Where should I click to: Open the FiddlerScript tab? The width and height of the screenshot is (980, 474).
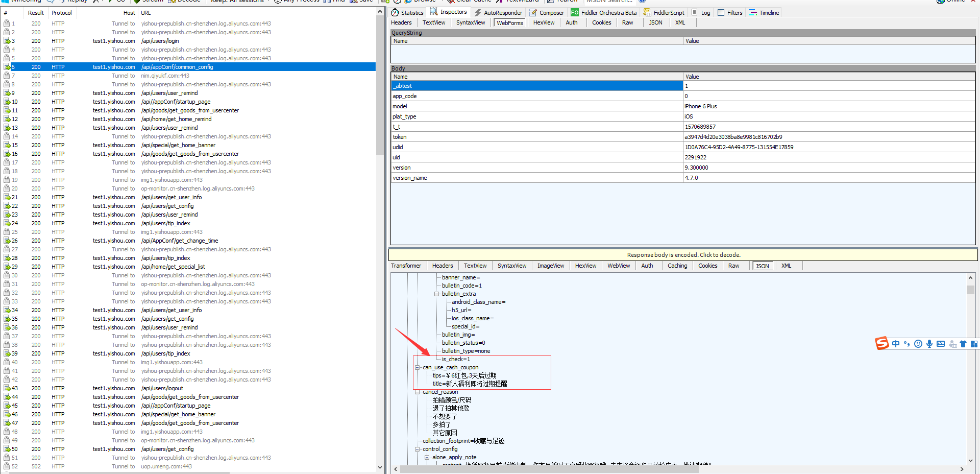tap(664, 13)
